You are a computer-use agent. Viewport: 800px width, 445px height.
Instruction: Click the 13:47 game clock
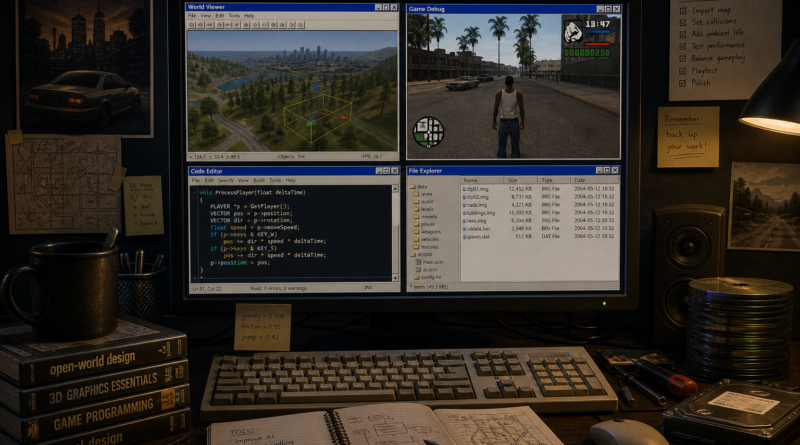[x=597, y=23]
